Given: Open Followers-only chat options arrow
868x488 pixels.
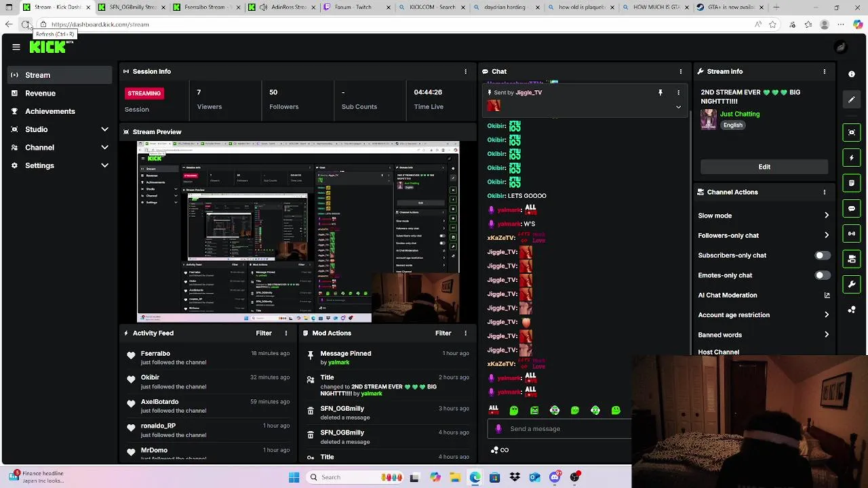Looking at the screenshot, I should [827, 235].
